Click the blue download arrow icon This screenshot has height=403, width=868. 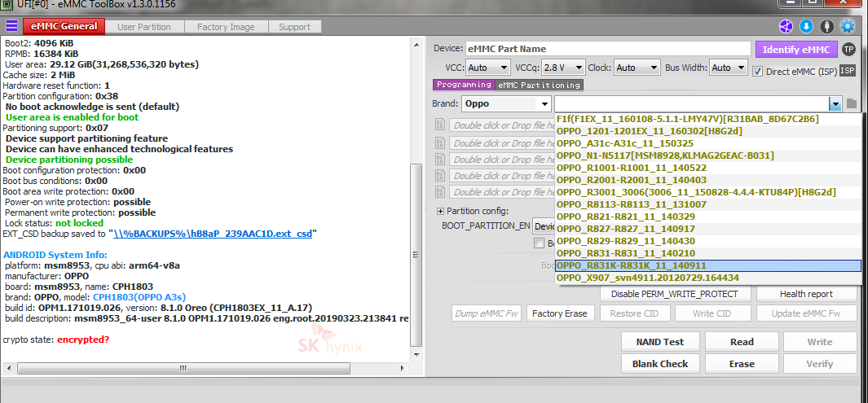[806, 26]
